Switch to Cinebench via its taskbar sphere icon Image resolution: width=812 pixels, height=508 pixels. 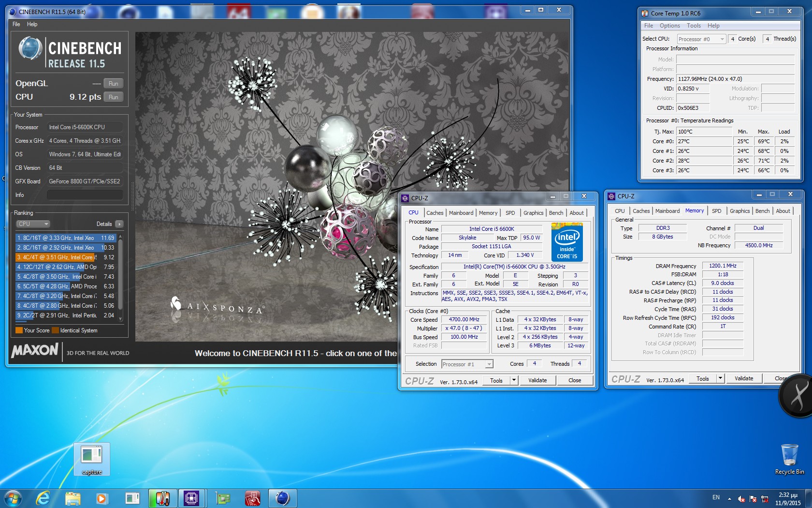(282, 498)
